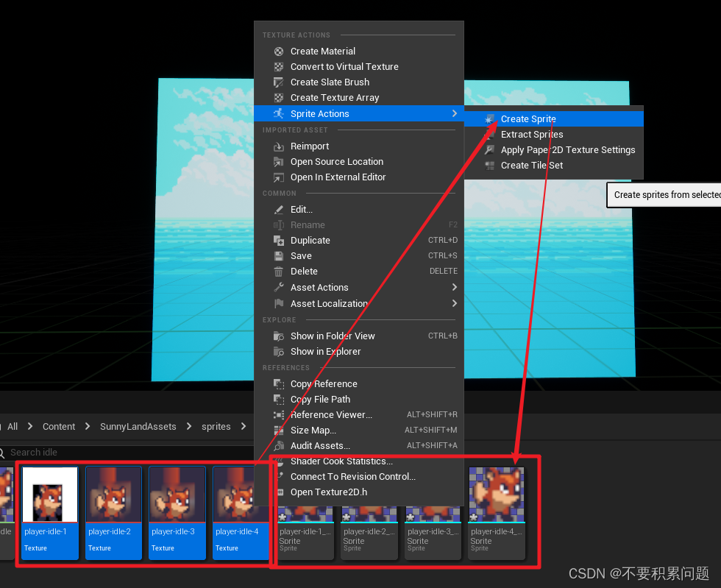
Task: Click the Copy File Path icon
Action: [x=279, y=400]
